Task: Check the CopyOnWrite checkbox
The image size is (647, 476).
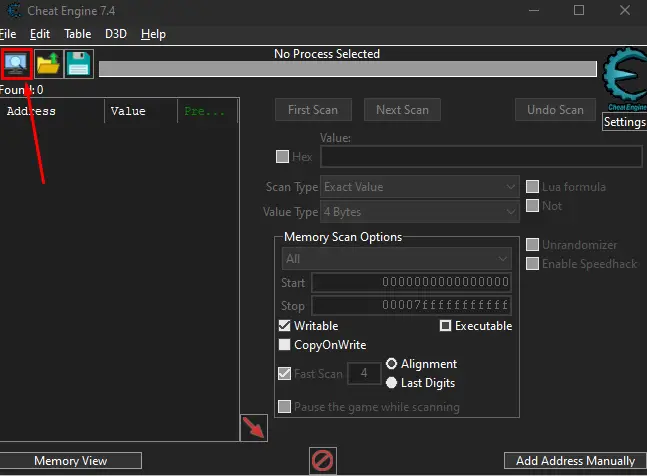Action: 284,345
